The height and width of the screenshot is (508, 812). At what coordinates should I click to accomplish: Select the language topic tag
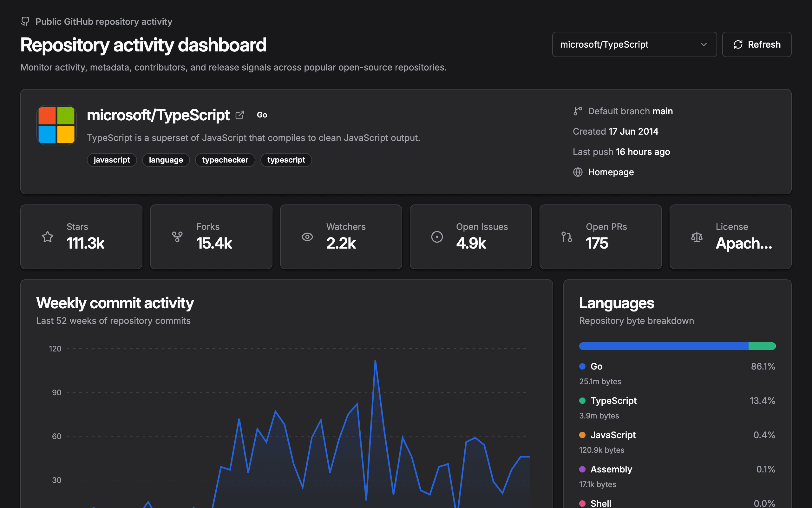point(166,160)
